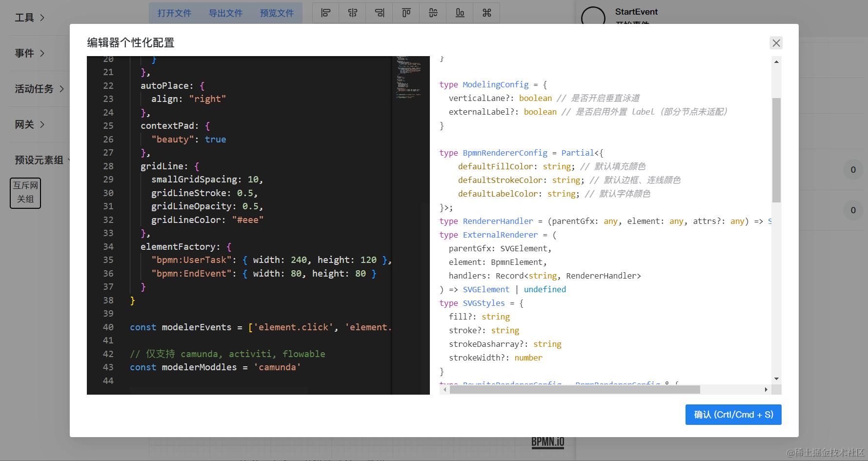Open the 导出文件 menu item
This screenshot has width=868, height=461.
point(225,13)
